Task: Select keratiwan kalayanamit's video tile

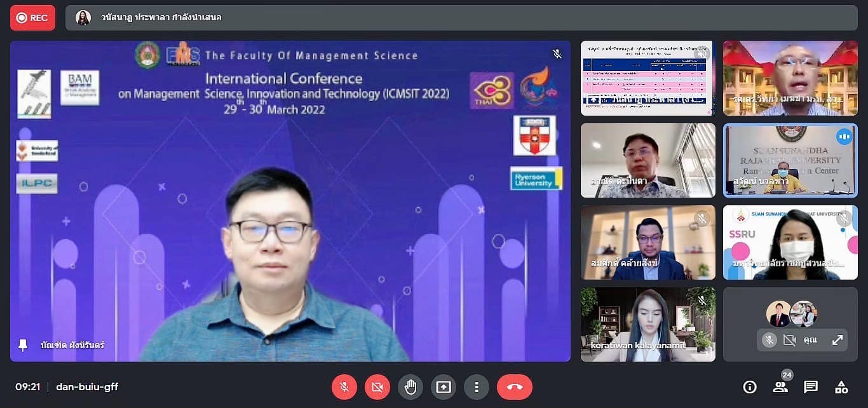Action: point(648,324)
